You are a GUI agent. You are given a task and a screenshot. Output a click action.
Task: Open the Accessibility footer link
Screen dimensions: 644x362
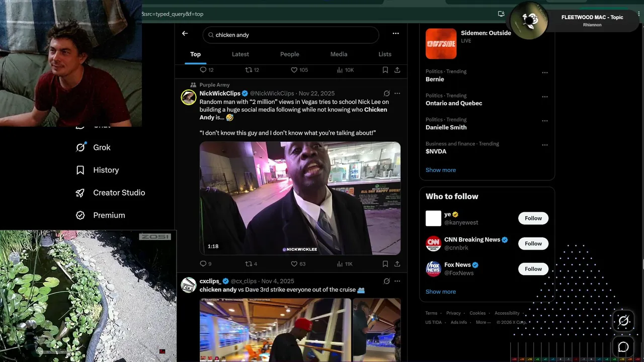point(507,313)
